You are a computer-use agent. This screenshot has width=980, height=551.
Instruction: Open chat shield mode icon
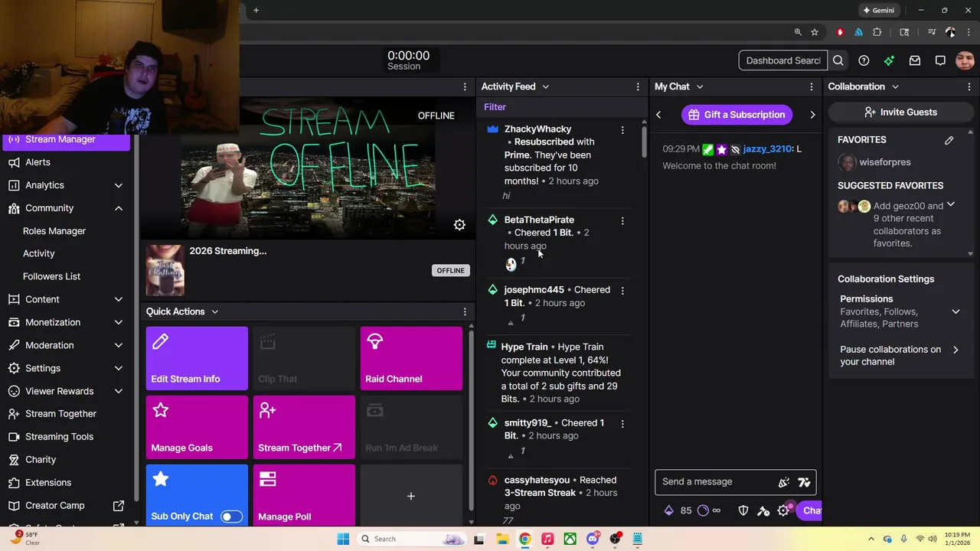click(x=743, y=510)
